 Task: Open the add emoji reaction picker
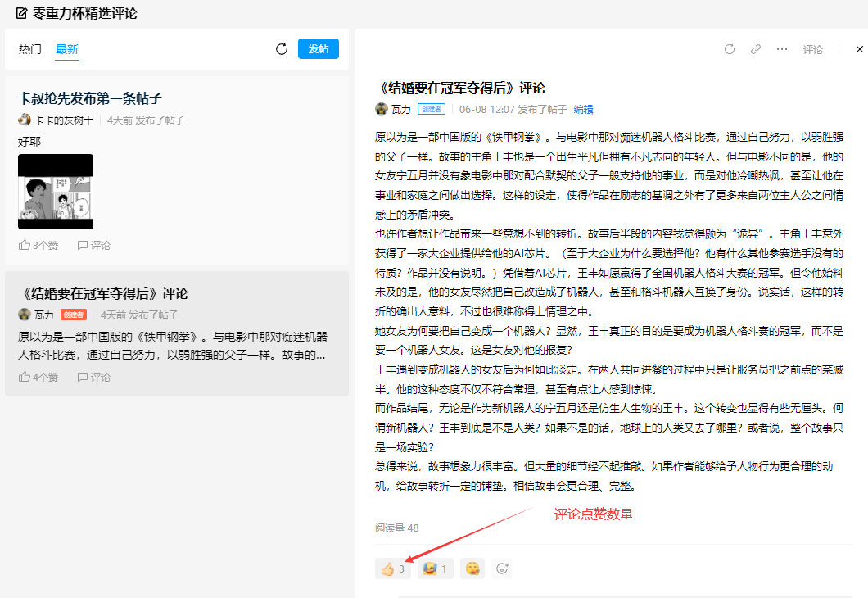pos(502,569)
